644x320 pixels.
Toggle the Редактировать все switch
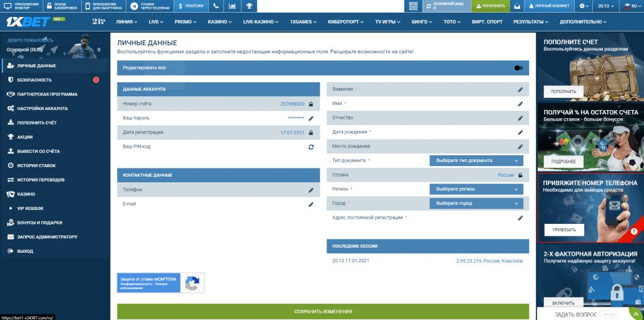(x=519, y=68)
